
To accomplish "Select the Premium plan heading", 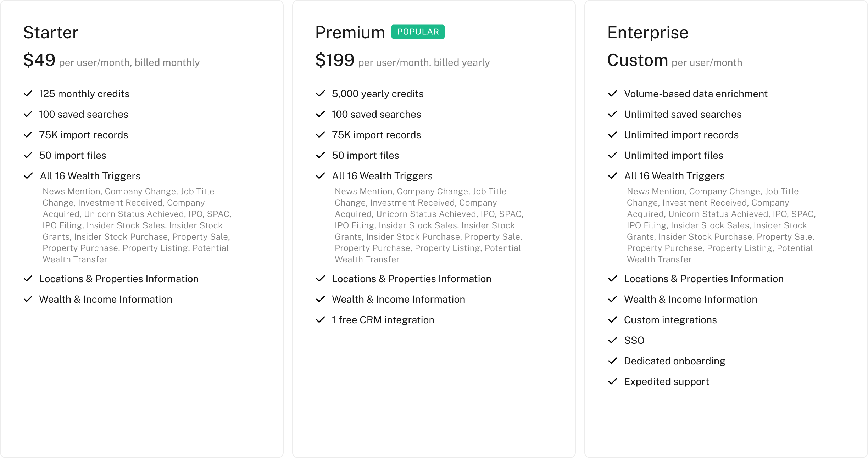I will 350,33.
